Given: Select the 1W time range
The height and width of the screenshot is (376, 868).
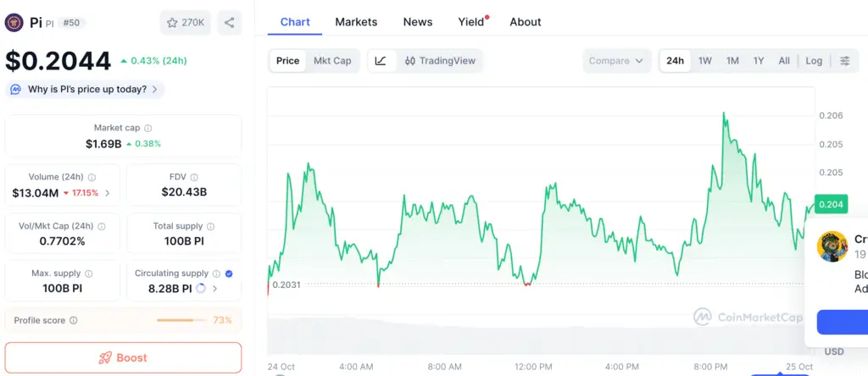Looking at the screenshot, I should pos(704,61).
